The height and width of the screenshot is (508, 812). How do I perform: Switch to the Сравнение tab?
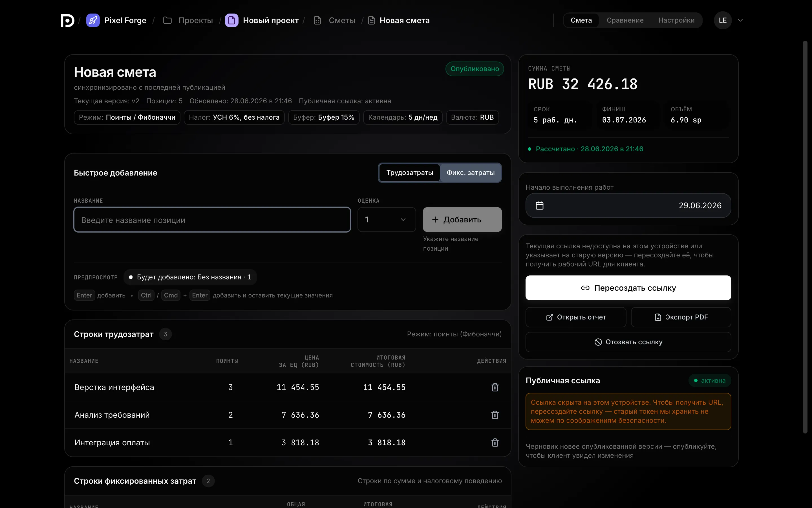coord(625,21)
